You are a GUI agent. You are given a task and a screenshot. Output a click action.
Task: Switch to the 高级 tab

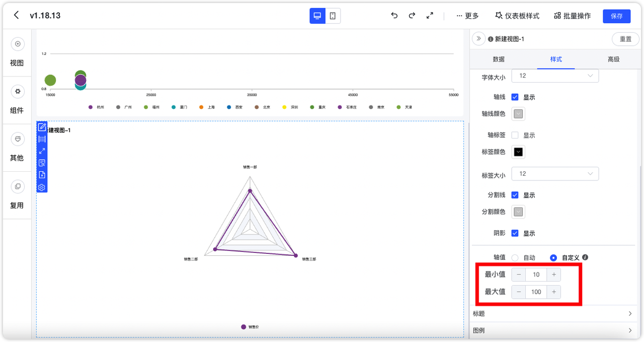613,59
